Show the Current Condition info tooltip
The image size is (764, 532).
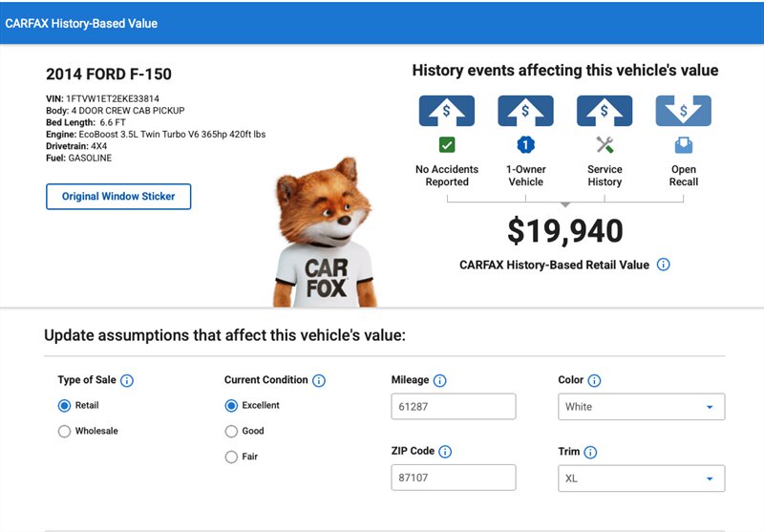319,380
